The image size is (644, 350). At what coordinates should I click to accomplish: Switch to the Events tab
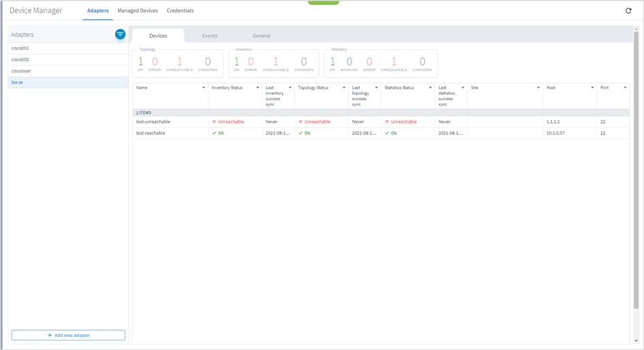[x=210, y=35]
